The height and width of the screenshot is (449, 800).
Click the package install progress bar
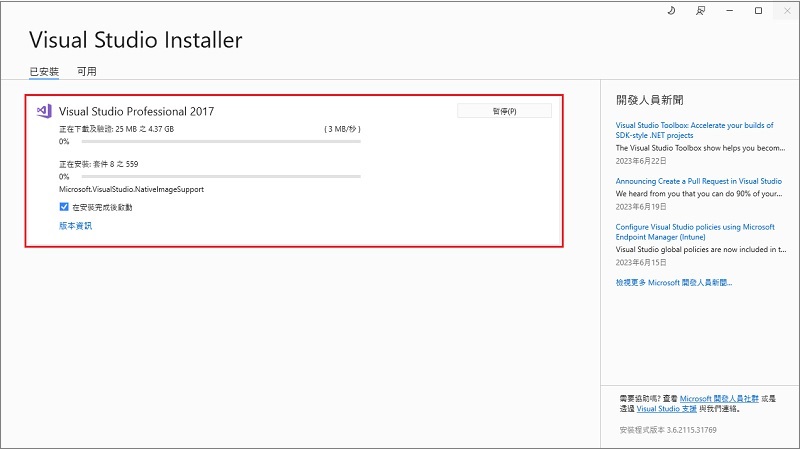pyautogui.click(x=210, y=176)
